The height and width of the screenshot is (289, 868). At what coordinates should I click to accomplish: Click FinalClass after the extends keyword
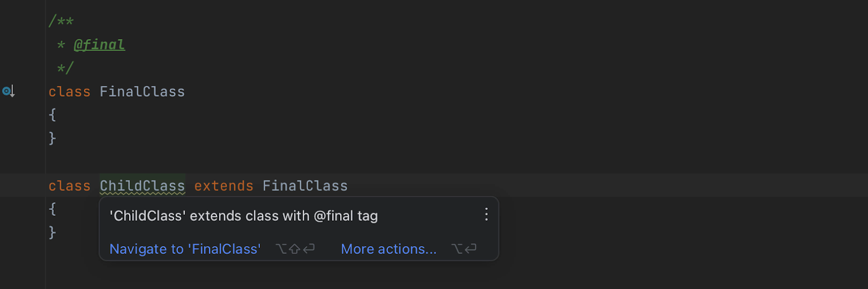[305, 186]
